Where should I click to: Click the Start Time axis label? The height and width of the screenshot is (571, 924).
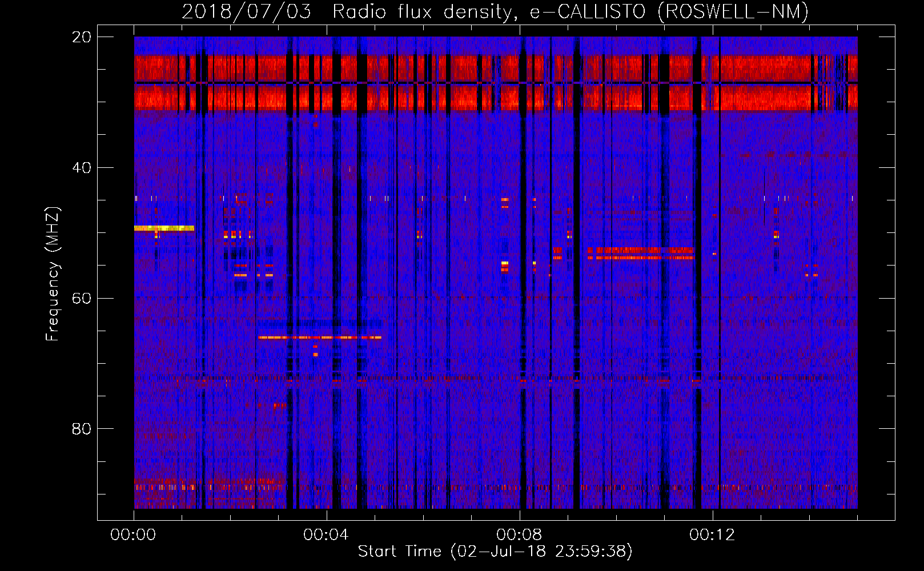[x=495, y=552]
